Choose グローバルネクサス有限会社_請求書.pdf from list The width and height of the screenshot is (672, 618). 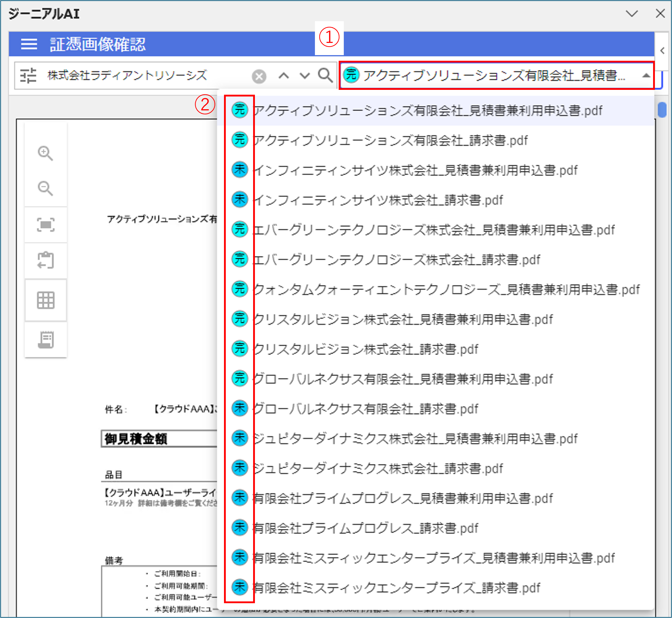coord(366,409)
